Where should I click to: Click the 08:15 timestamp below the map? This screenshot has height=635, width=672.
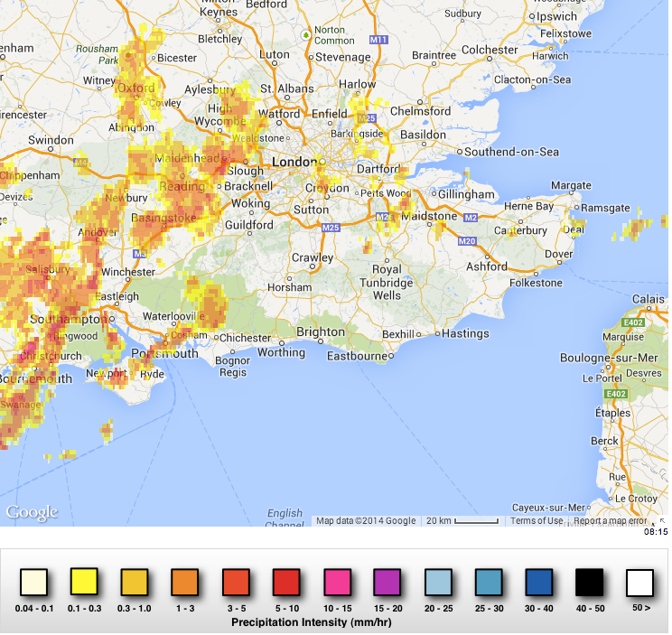(x=655, y=532)
